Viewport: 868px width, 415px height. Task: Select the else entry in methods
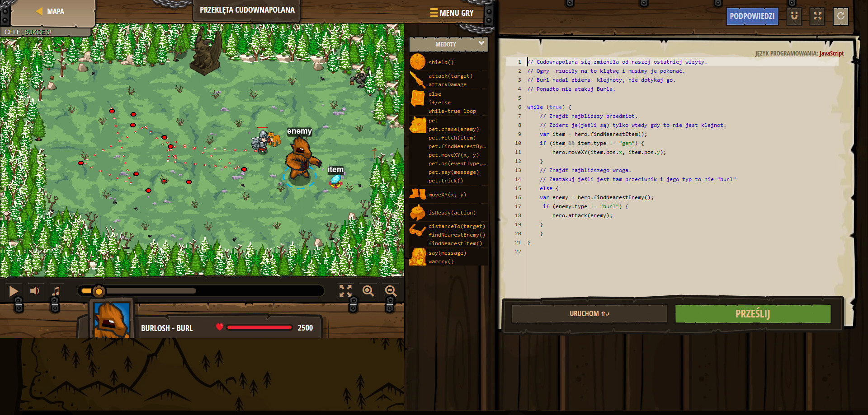[434, 94]
